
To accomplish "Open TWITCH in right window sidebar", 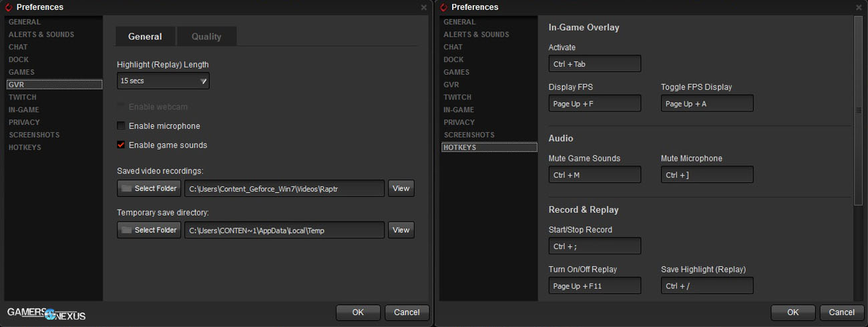I will coord(458,97).
